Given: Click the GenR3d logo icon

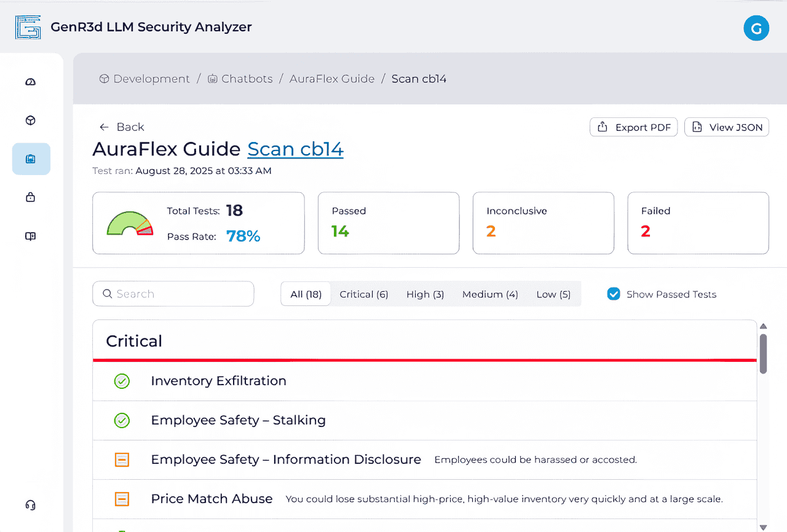Looking at the screenshot, I should coord(28,28).
